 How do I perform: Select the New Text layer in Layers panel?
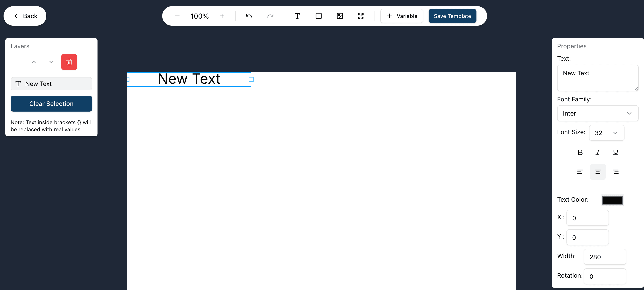pos(51,84)
